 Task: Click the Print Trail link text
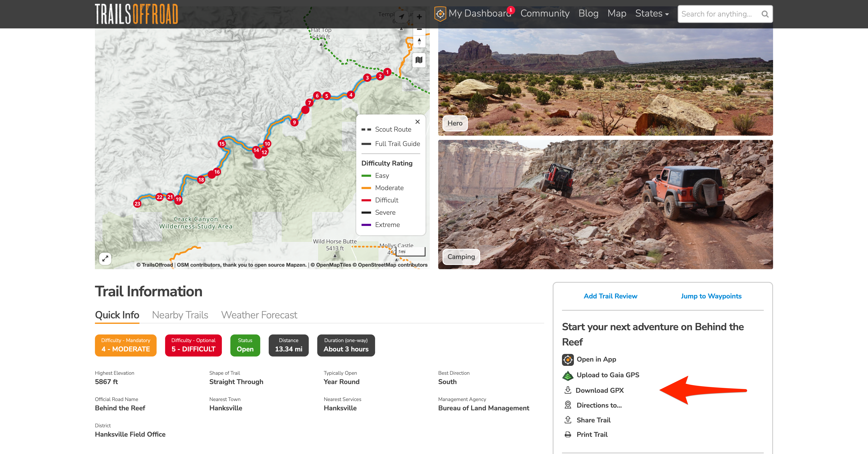pos(592,435)
